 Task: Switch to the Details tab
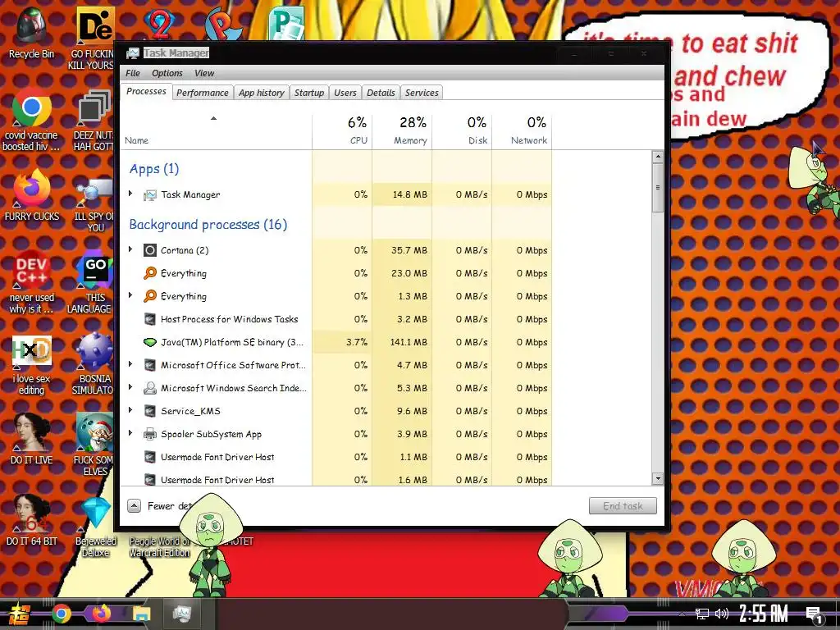coord(381,93)
